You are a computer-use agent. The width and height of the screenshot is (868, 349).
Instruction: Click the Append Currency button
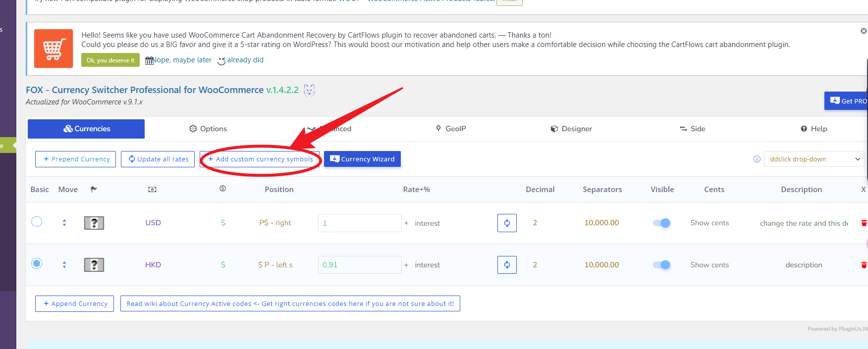coord(74,303)
